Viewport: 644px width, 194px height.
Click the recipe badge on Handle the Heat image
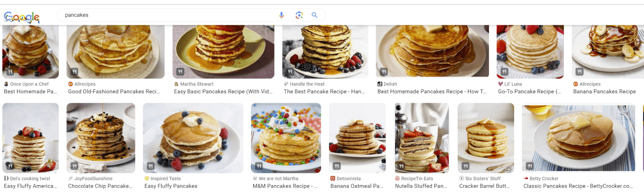[x=289, y=71]
